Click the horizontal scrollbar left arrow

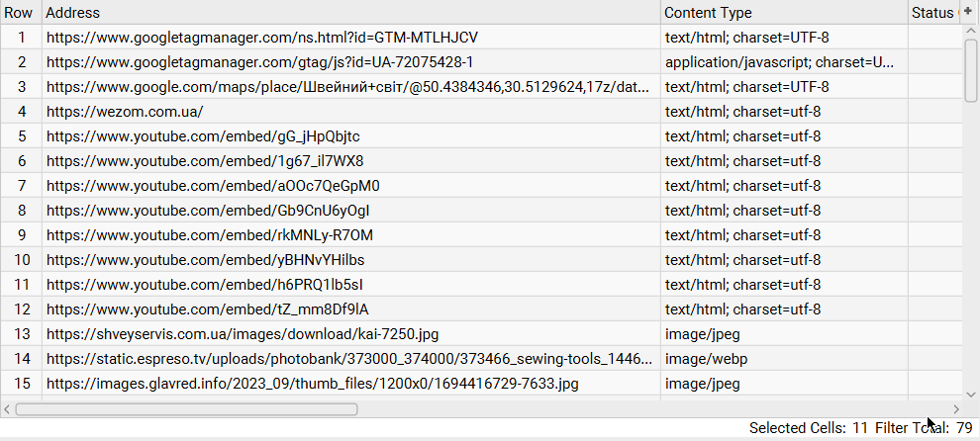8,408
